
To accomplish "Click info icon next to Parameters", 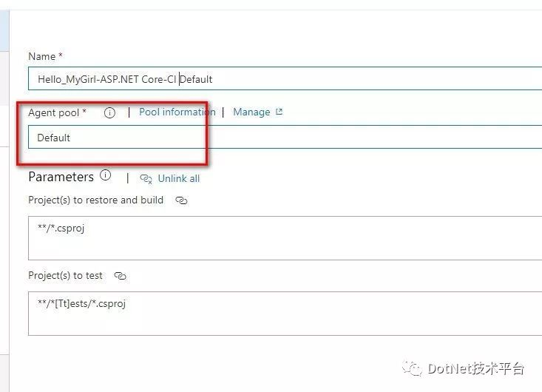I will (x=106, y=175).
